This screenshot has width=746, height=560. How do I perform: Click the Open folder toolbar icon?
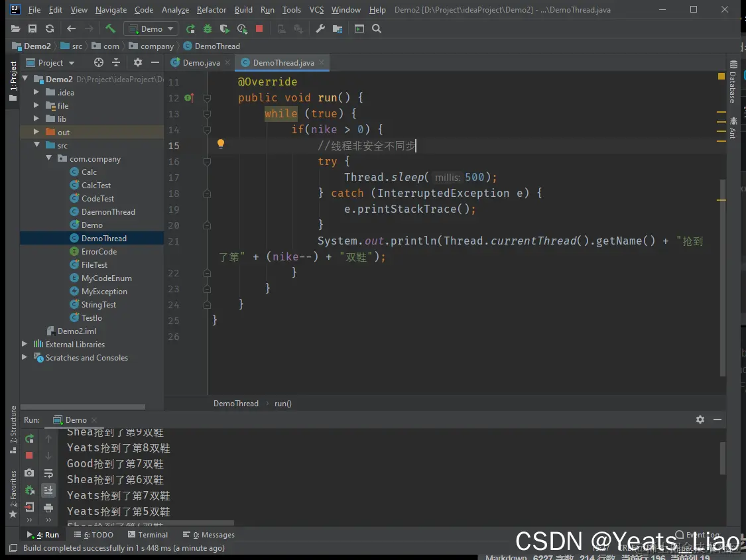pos(15,29)
